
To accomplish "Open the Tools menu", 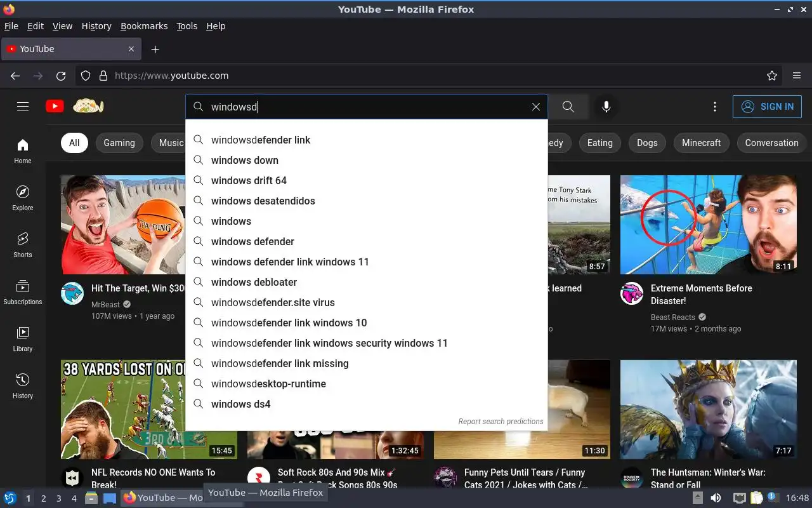I will (187, 26).
